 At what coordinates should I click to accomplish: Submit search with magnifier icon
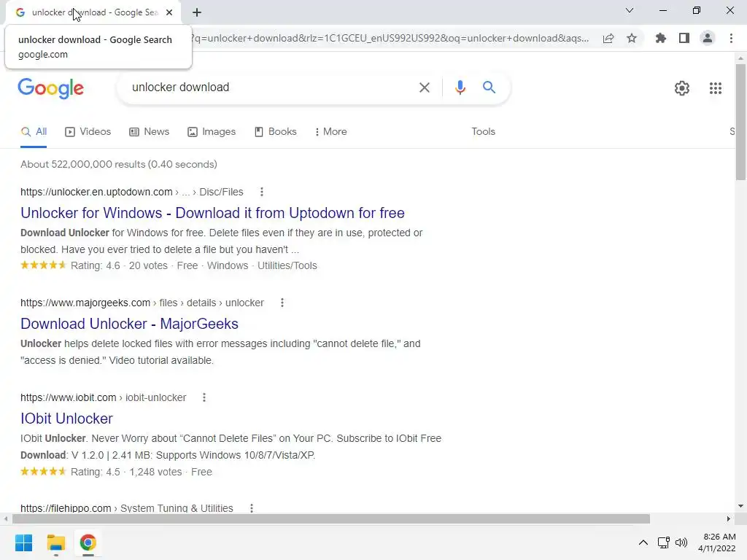(x=489, y=87)
